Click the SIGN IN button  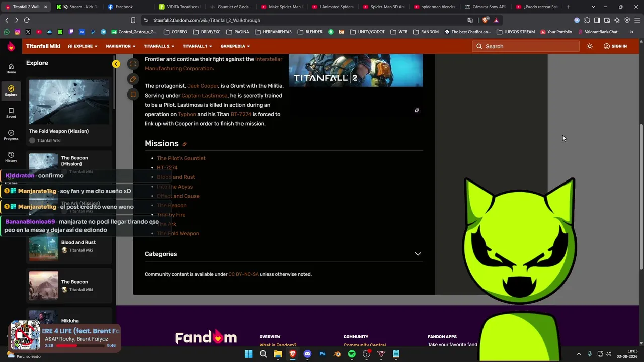pos(615,46)
